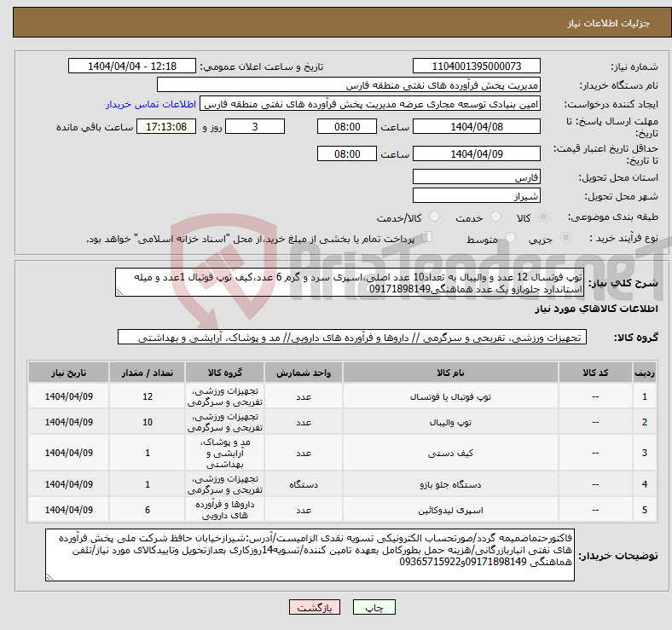Viewport: 672px width, 630px height.
Task: Click the دستگاه unit cell
Action: click(x=304, y=484)
